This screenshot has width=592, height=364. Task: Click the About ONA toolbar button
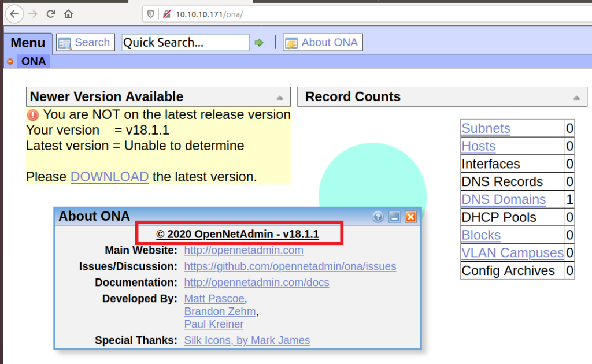(323, 42)
